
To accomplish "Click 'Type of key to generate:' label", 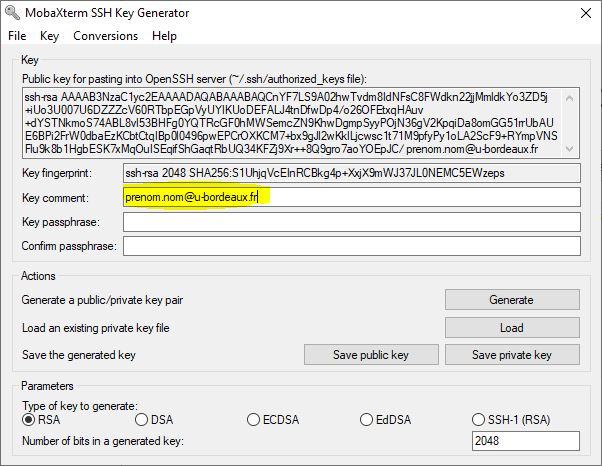I will coord(80,406).
